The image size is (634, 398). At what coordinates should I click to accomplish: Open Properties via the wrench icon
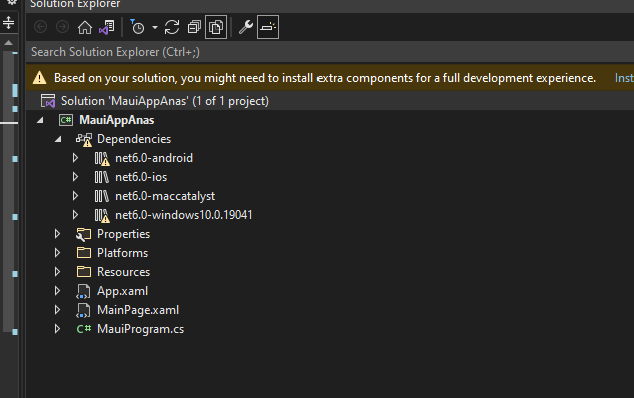coord(245,28)
